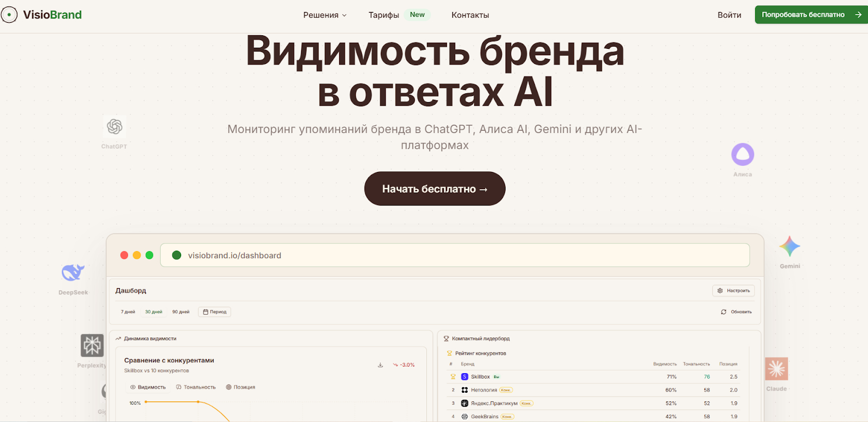Click the Skillbox 71% visibility value

click(672, 377)
